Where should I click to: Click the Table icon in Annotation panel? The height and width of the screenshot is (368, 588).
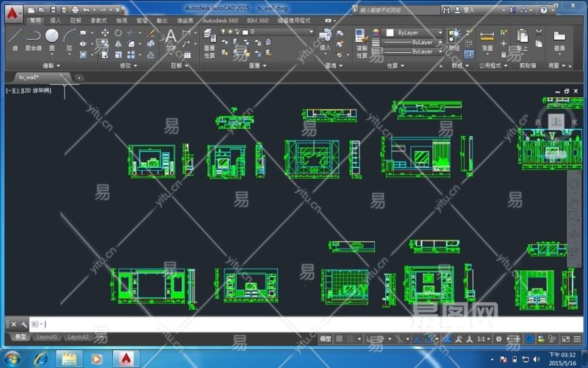[x=187, y=55]
